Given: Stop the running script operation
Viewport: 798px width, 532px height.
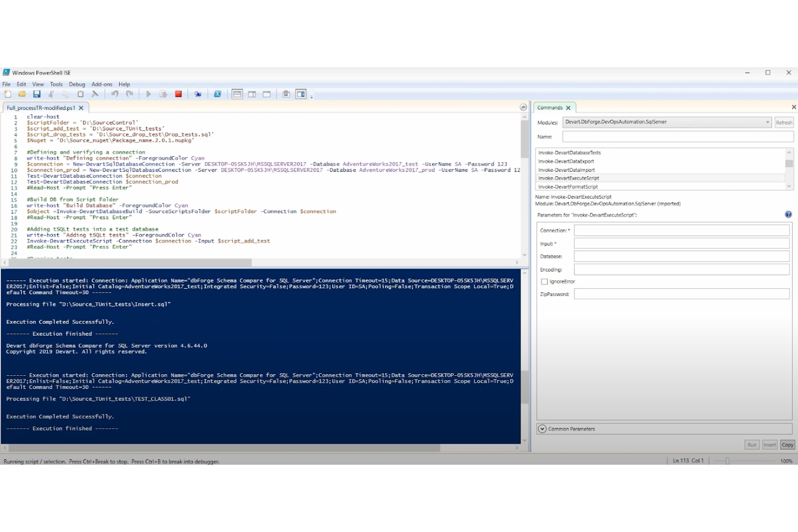Looking at the screenshot, I should pyautogui.click(x=178, y=94).
